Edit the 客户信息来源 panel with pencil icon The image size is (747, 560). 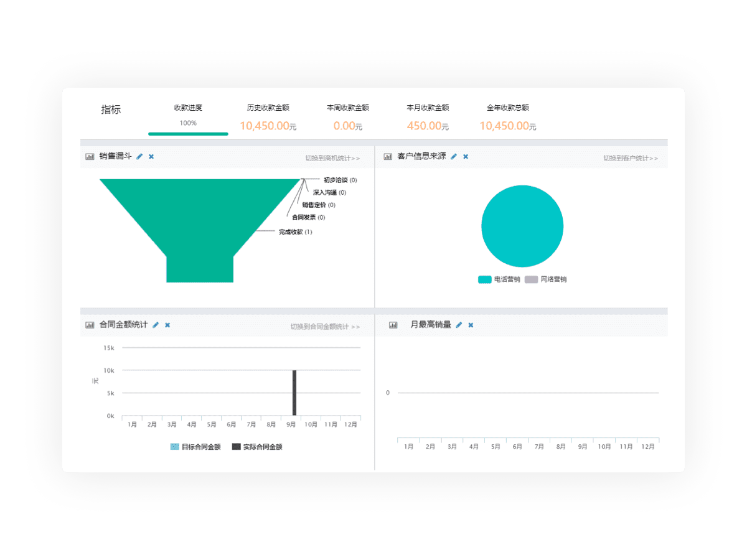(454, 157)
